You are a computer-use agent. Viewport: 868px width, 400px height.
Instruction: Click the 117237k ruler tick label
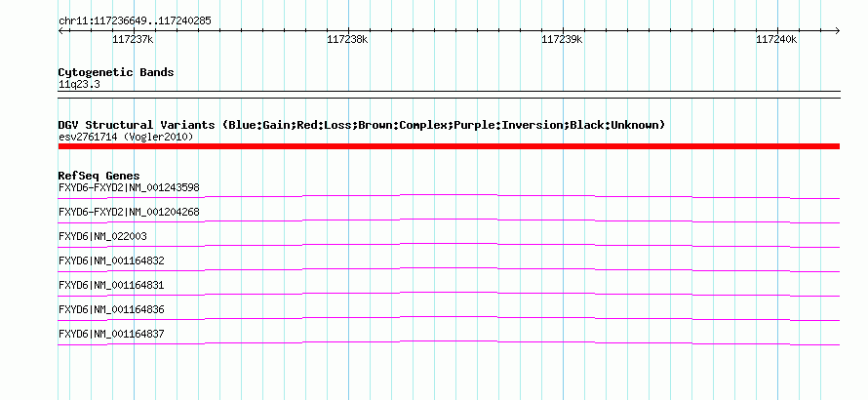point(133,39)
